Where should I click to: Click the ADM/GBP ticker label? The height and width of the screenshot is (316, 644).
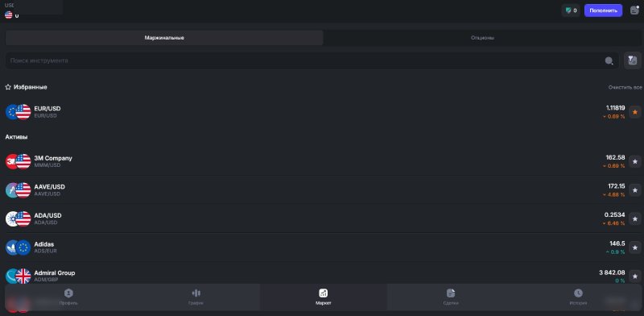(46, 280)
